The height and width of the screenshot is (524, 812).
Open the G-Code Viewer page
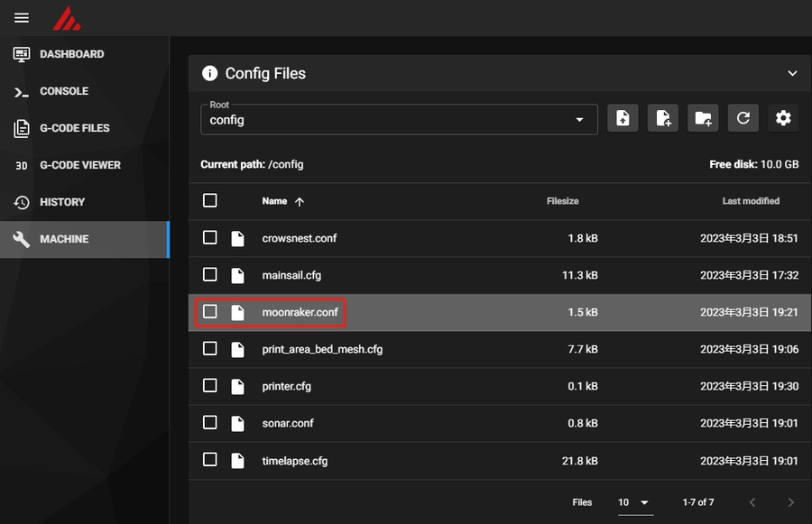pyautogui.click(x=79, y=165)
